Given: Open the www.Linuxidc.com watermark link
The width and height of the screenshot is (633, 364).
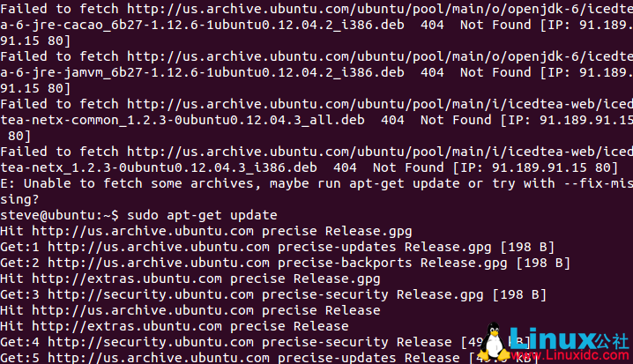Looking at the screenshot, I should (x=570, y=355).
